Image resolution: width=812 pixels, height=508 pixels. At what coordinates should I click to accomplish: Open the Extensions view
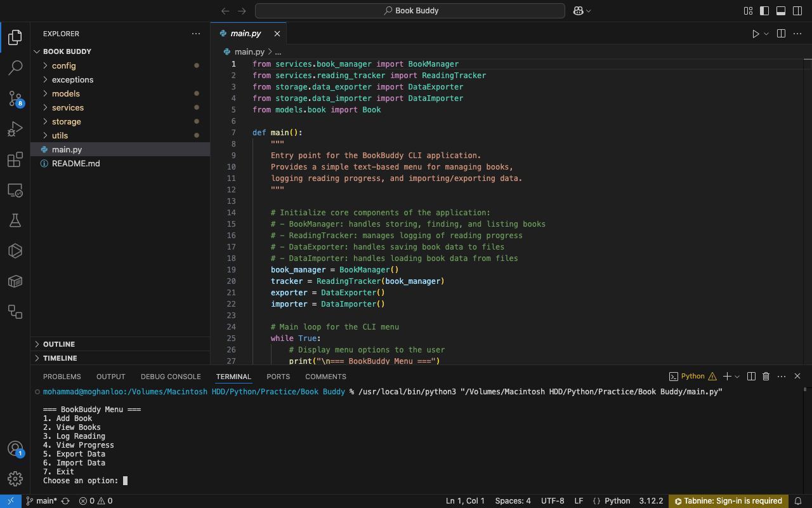point(15,160)
